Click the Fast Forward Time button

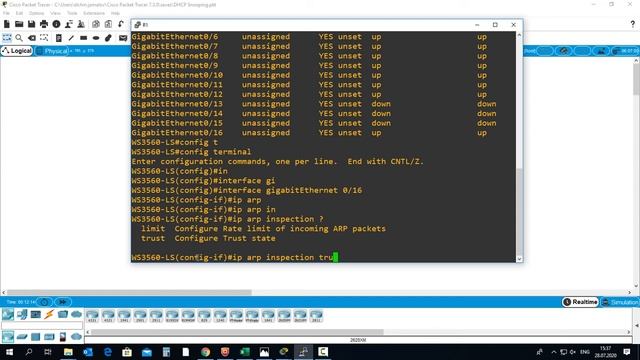point(62,302)
